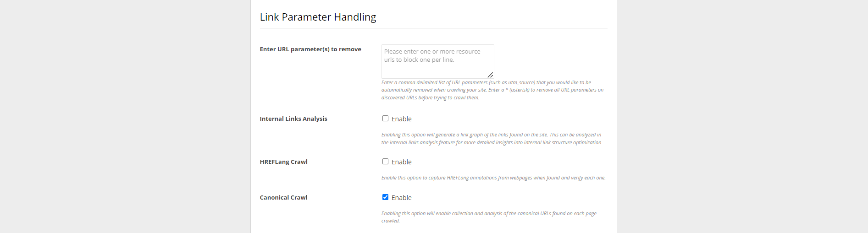Screen dimensions: 868x233
Task: Click the Enable label beside HREFLang Crawl
Action: [401, 162]
